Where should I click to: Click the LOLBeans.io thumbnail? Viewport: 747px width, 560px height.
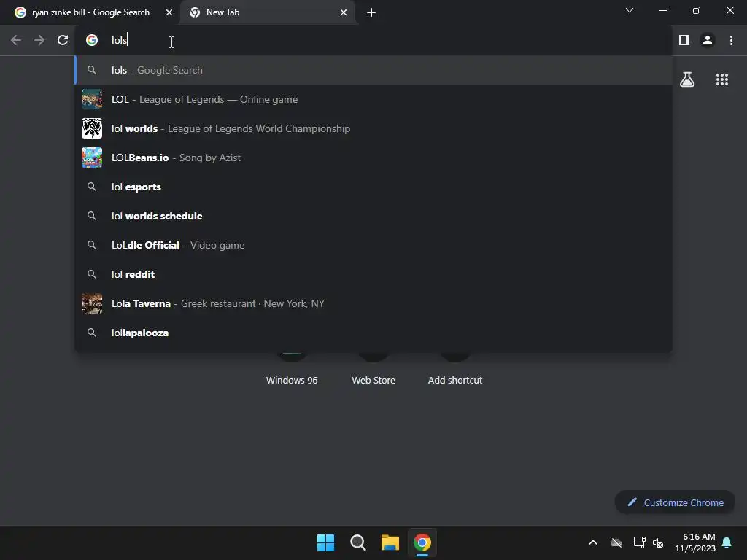coord(92,157)
